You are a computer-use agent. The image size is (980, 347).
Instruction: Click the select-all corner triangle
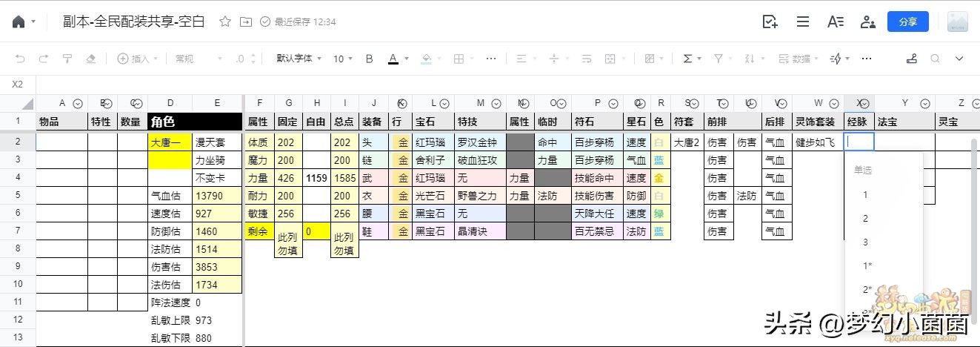coord(27,104)
